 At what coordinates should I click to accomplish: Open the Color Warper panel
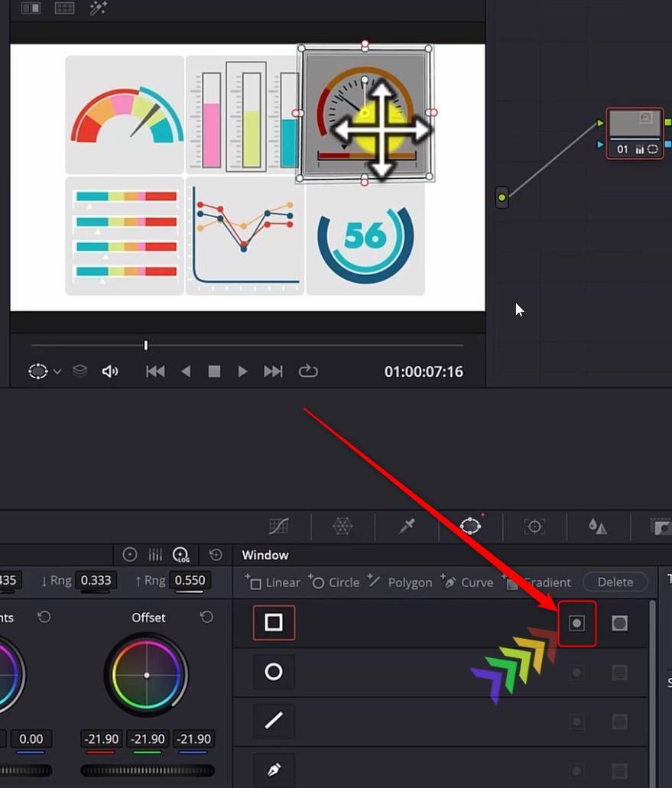tap(342, 526)
